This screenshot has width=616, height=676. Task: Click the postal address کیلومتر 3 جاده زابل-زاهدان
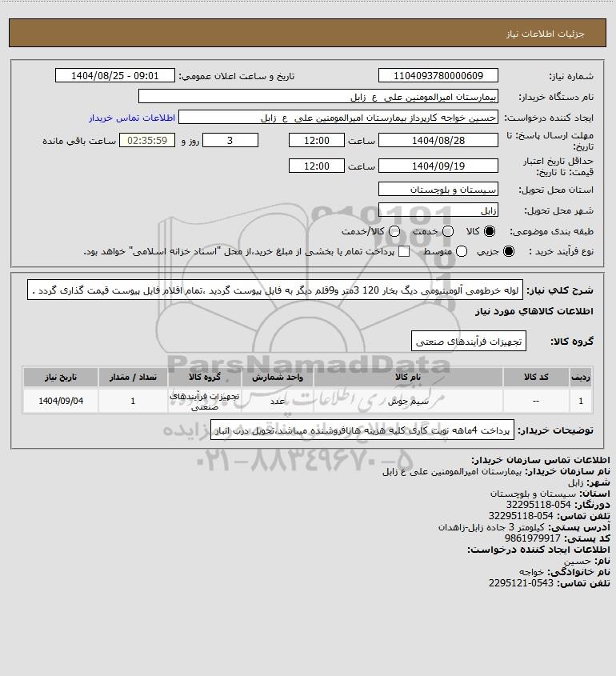pos(491,527)
